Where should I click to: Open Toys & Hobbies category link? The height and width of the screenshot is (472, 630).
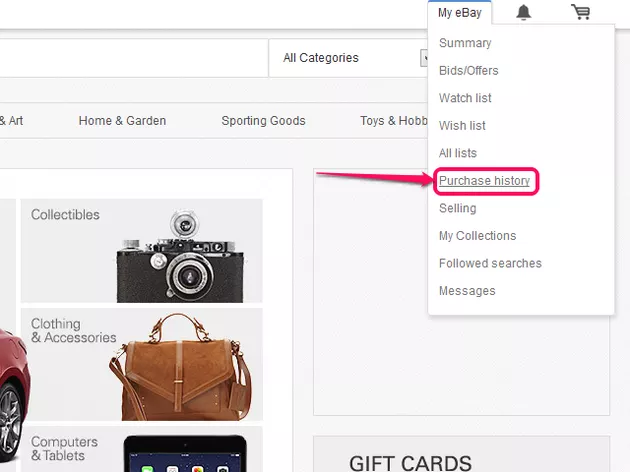393,121
